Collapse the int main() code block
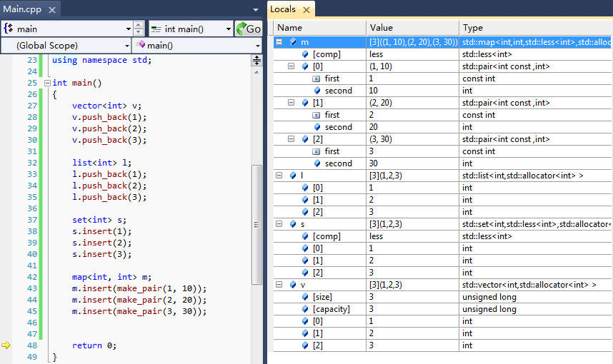Image resolution: width=613 pixels, height=364 pixels. pos(47,83)
